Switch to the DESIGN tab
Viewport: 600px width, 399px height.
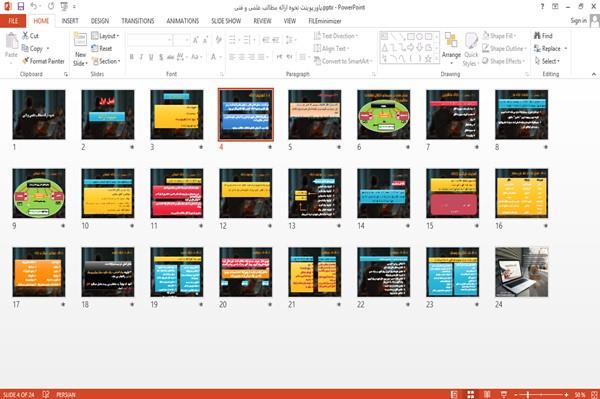pyautogui.click(x=99, y=21)
